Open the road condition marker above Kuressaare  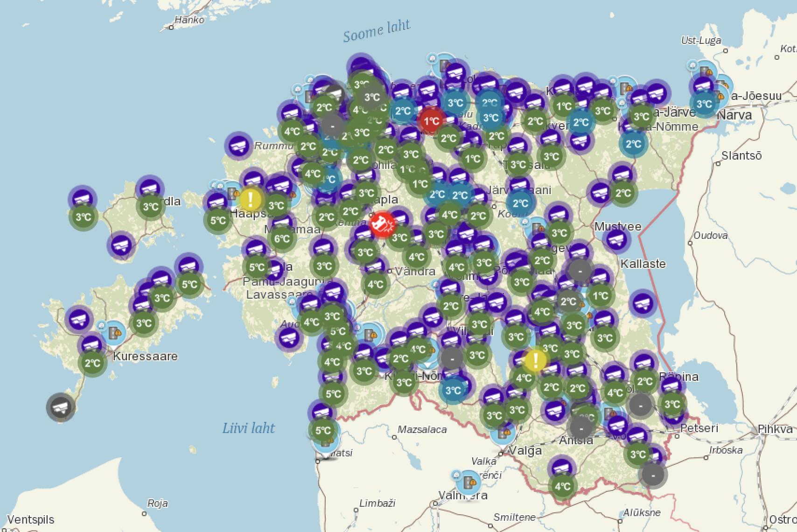tap(113, 332)
